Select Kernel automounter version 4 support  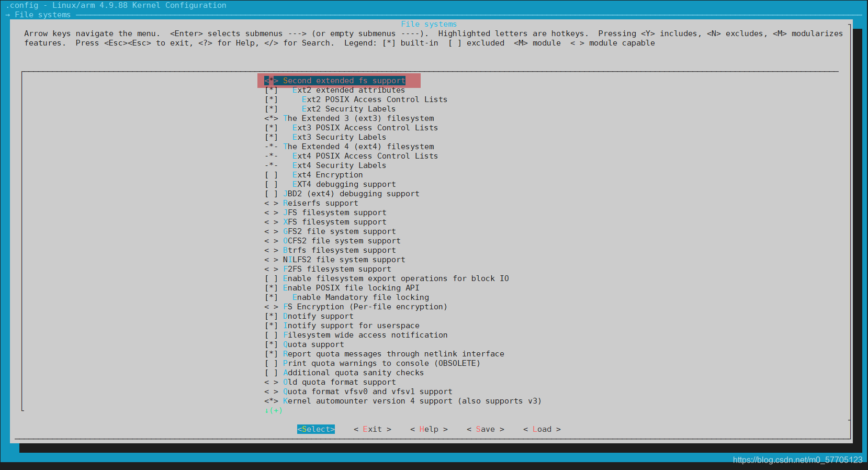pyautogui.click(x=403, y=401)
